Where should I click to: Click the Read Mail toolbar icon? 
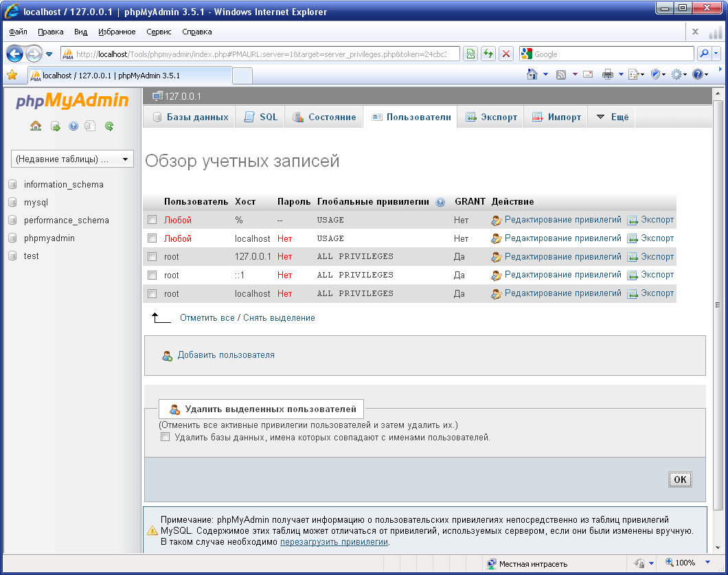pyautogui.click(x=588, y=74)
